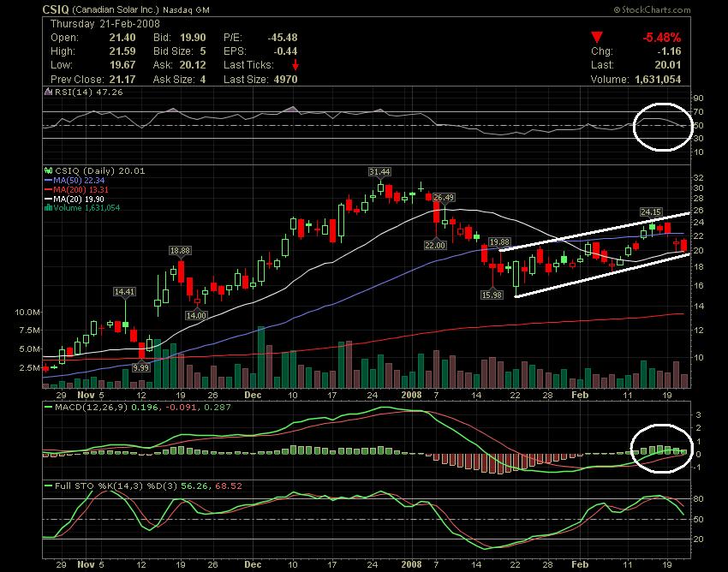Viewport: 728px width, 572px height.
Task: Click the 24.15 high price label
Action: 651,212
